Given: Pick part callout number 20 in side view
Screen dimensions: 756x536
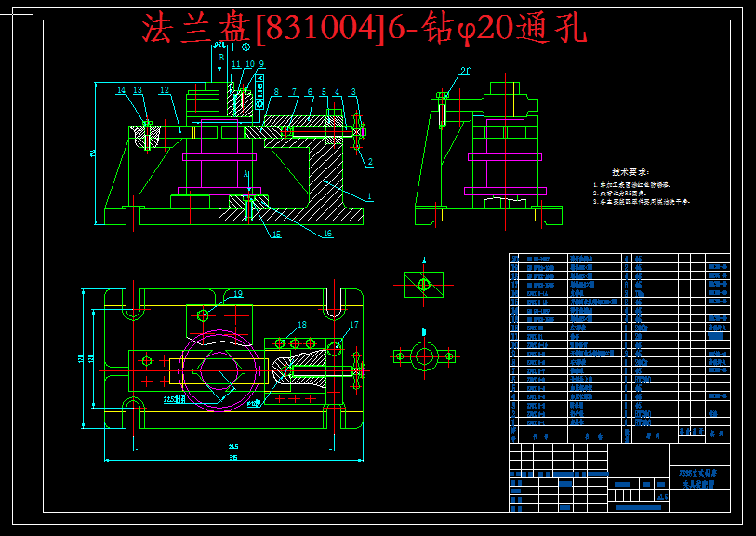Looking at the screenshot, I should [x=466, y=71].
